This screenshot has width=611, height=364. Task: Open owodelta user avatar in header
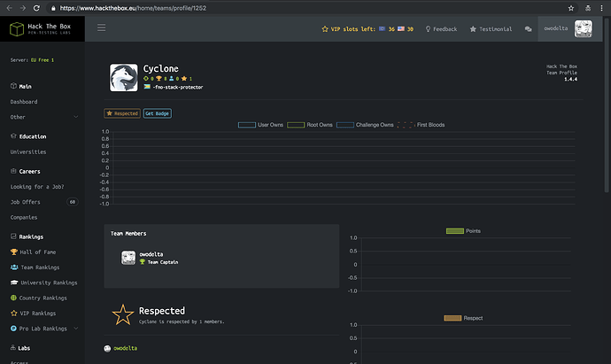point(584,29)
